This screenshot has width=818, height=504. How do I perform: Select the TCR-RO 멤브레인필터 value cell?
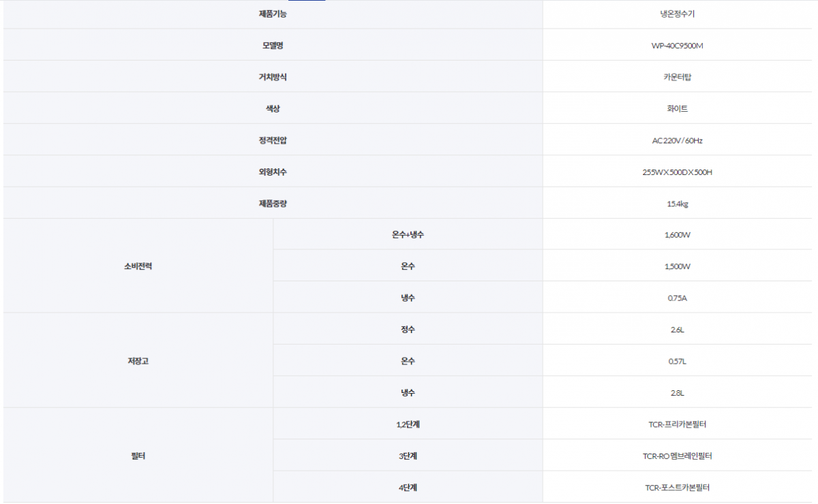[x=680, y=455]
